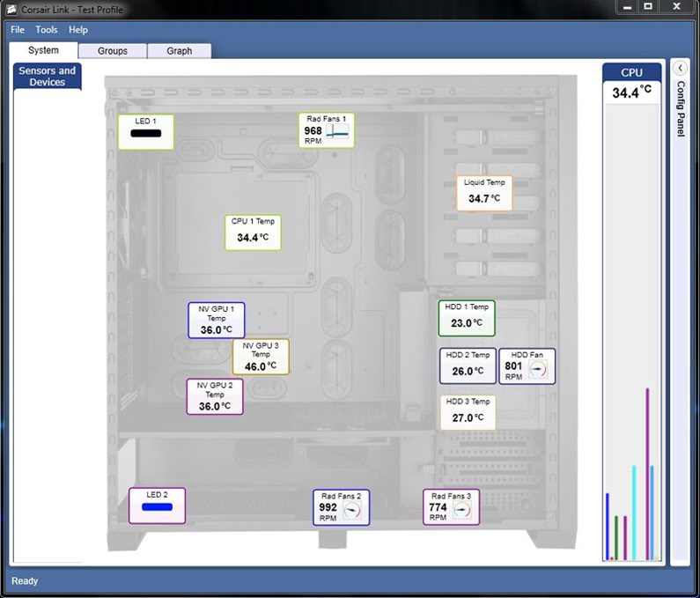Click the HDD Fan gauge icon
The image size is (700, 598).
(538, 369)
